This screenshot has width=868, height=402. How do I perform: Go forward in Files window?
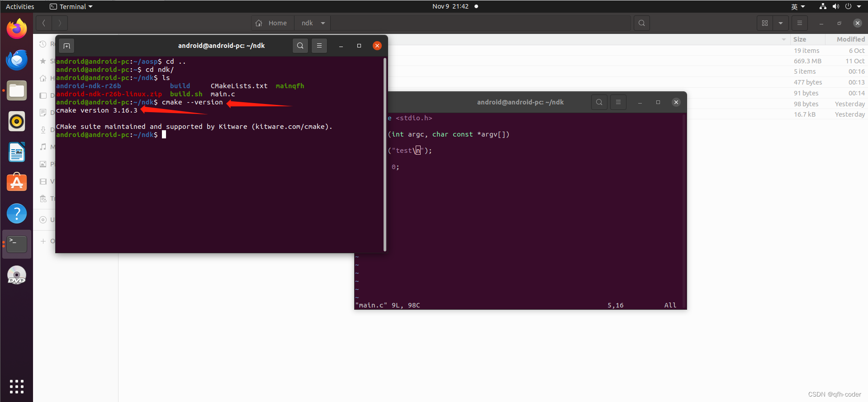(x=60, y=23)
